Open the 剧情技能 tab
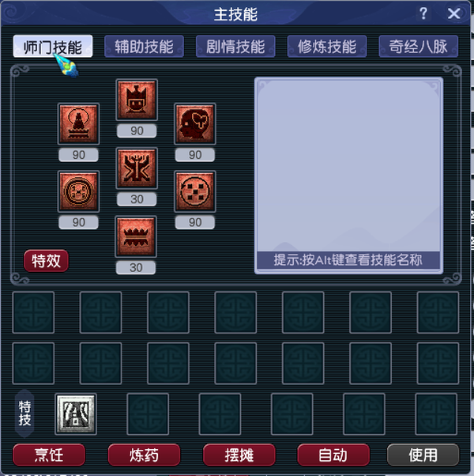The width and height of the screenshot is (474, 476). (235, 47)
